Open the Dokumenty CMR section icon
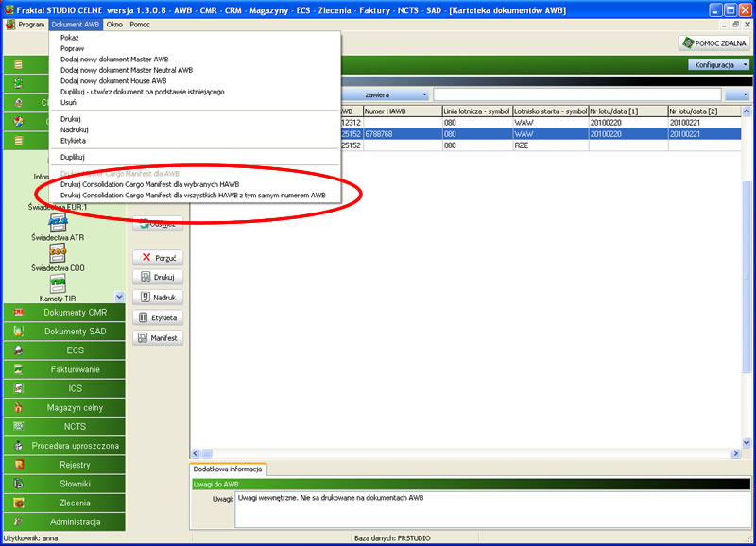 pos(18,313)
